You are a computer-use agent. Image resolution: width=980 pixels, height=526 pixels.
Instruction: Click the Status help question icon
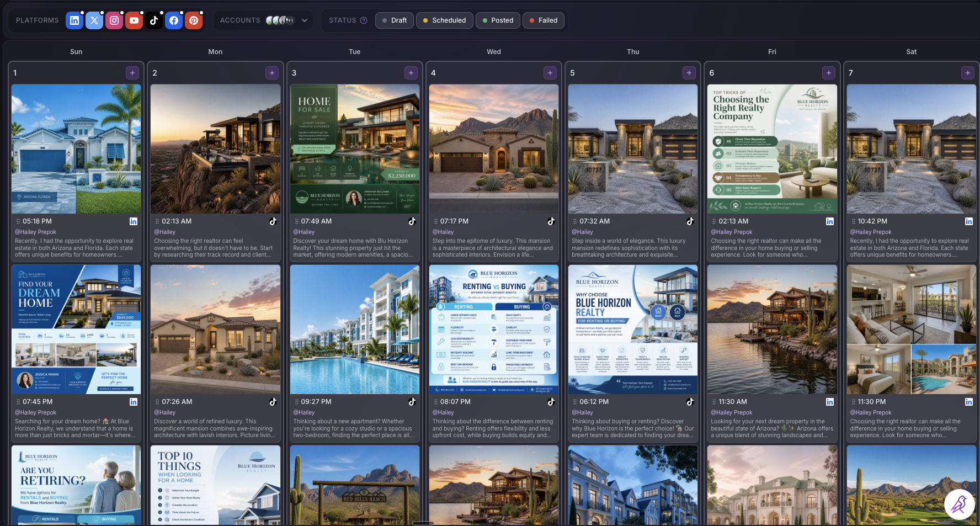(x=364, y=20)
